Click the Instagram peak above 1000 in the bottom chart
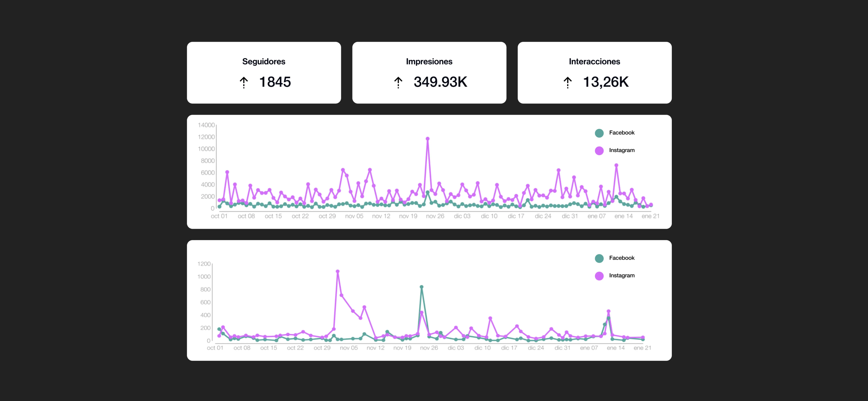The image size is (868, 401). (338, 271)
